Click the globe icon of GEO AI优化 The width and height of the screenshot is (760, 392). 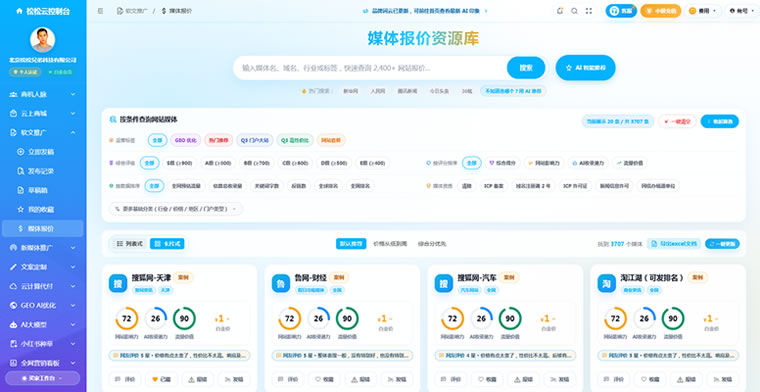coord(13,305)
